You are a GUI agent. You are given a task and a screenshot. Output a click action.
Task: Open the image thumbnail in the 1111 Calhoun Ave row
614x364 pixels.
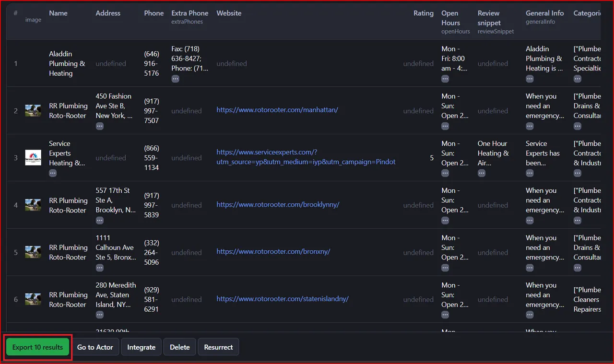[33, 252]
